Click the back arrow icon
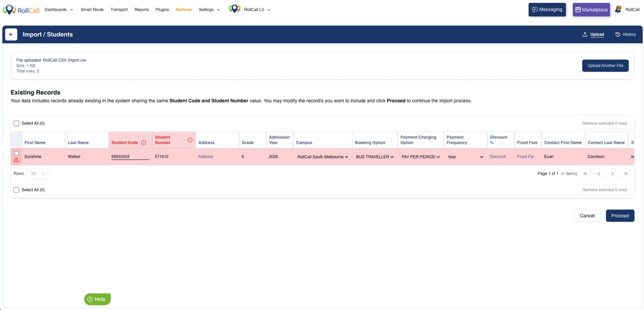Viewport: 644px width, 310px height. 11,34
